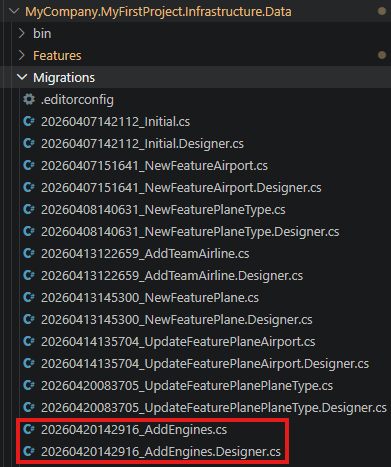
Task: Click C# icon of 20260413145300_NewFeaturePlane.Designer.cs
Action: pos(29,319)
